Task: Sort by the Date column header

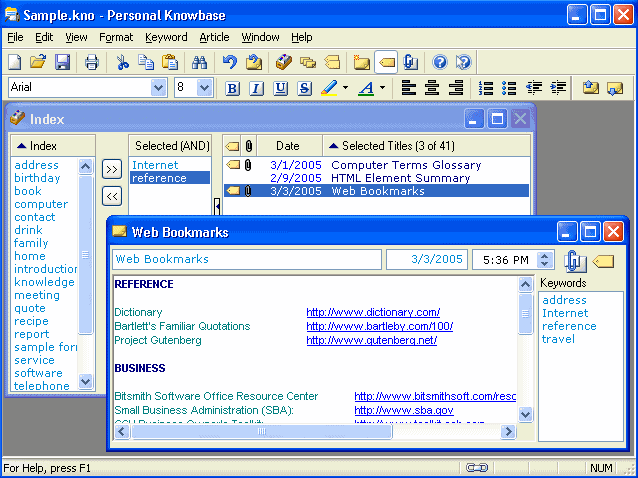Action: click(x=290, y=146)
